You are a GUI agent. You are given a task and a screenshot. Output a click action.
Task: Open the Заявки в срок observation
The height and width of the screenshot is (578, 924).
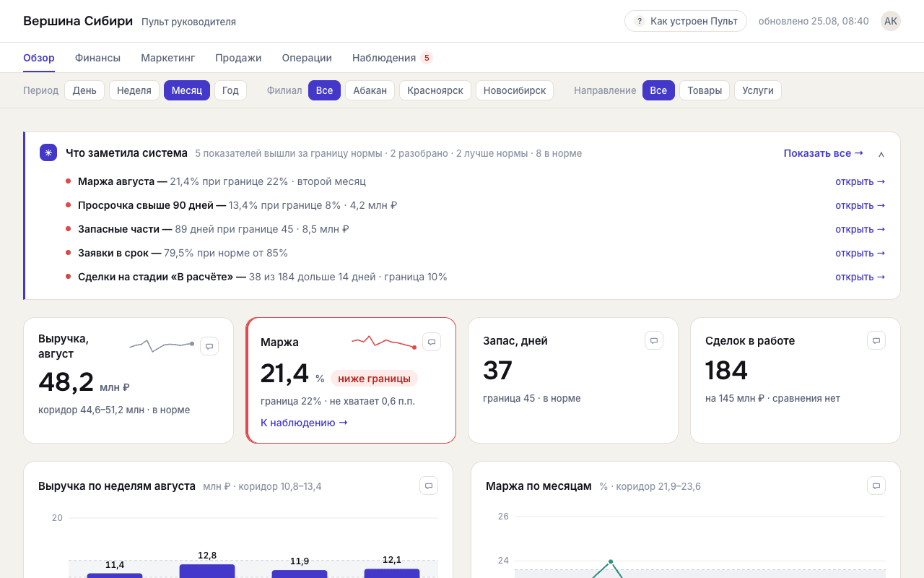coord(860,253)
